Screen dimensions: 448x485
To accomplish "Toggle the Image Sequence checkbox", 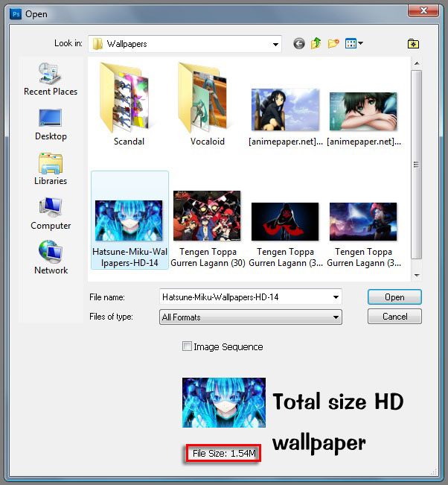I will click(x=187, y=346).
